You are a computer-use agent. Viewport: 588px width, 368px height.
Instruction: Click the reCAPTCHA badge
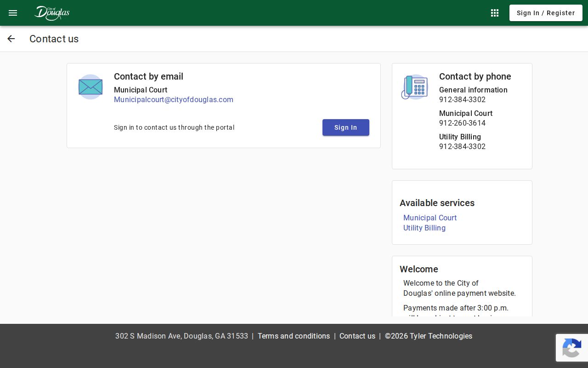(572, 348)
